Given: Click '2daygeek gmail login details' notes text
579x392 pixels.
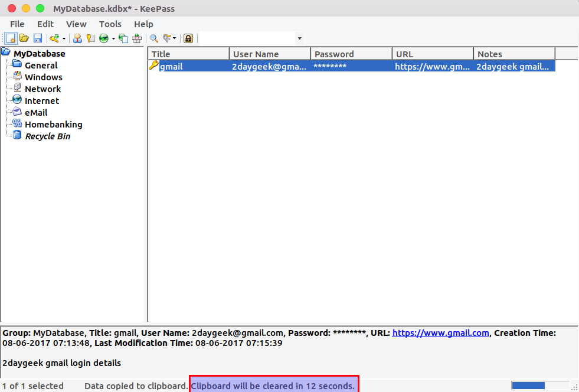Looking at the screenshot, I should point(61,363).
